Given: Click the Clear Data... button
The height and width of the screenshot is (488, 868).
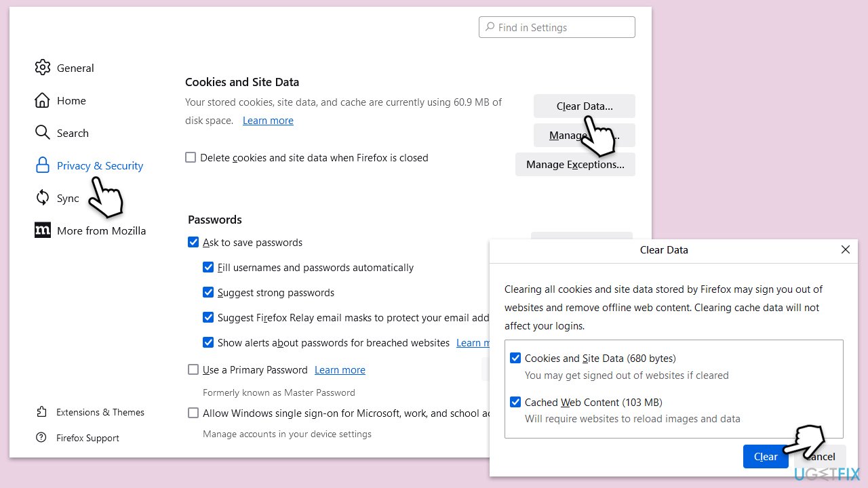Looking at the screenshot, I should point(585,106).
